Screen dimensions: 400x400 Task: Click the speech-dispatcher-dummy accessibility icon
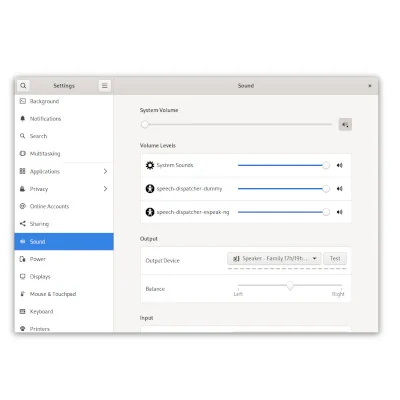tap(150, 189)
